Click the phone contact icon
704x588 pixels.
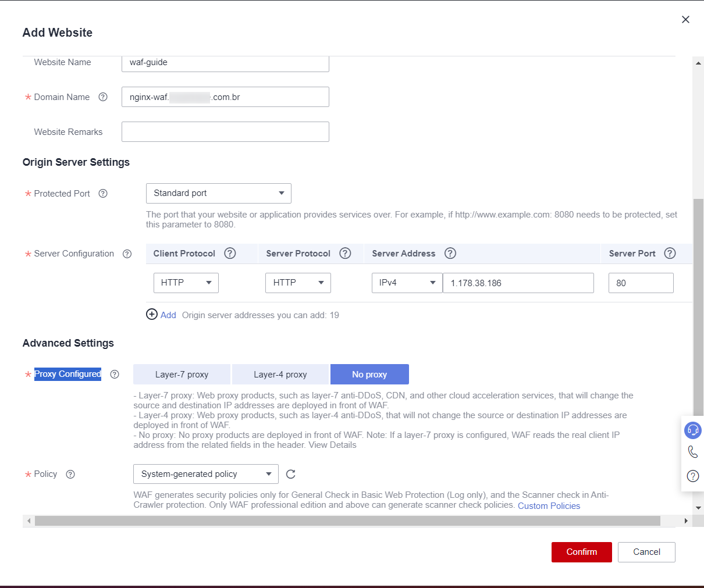pyautogui.click(x=692, y=452)
